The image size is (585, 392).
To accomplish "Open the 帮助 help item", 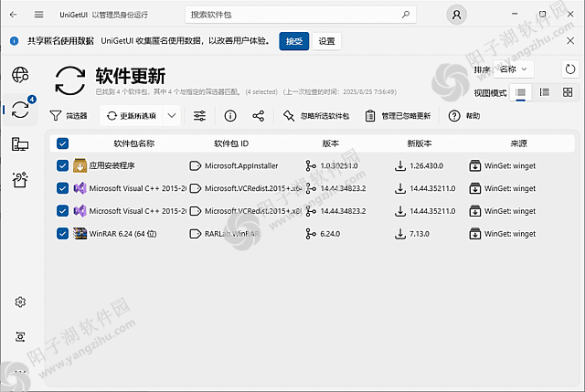I will point(464,116).
